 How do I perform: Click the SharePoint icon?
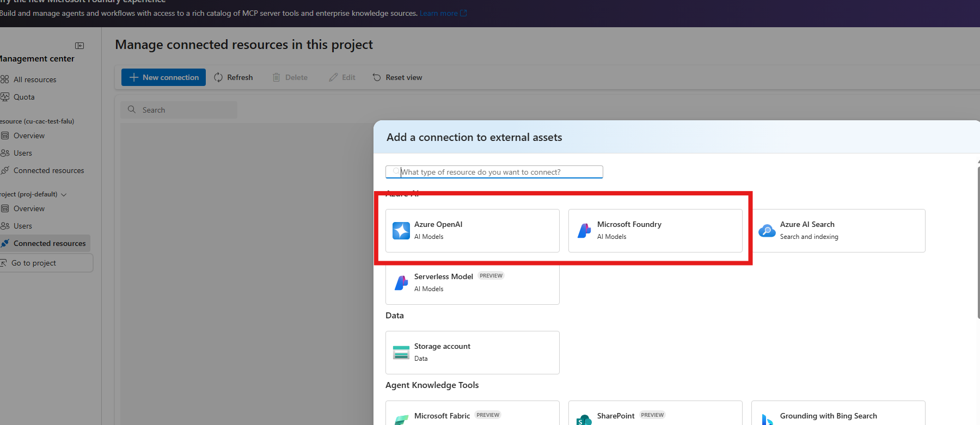(584, 420)
